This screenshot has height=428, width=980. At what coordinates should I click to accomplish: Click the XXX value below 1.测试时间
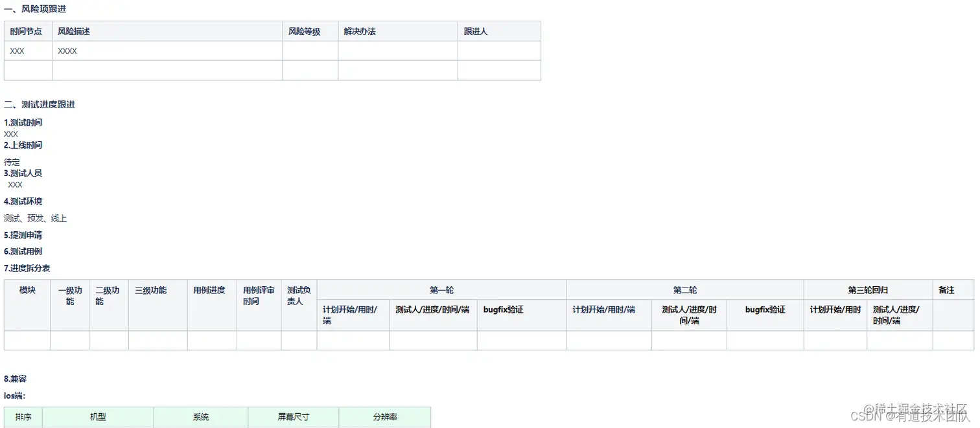(x=11, y=134)
